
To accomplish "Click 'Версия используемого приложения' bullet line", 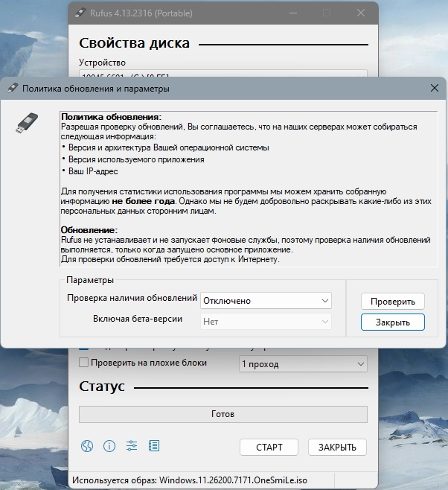I will pos(136,159).
